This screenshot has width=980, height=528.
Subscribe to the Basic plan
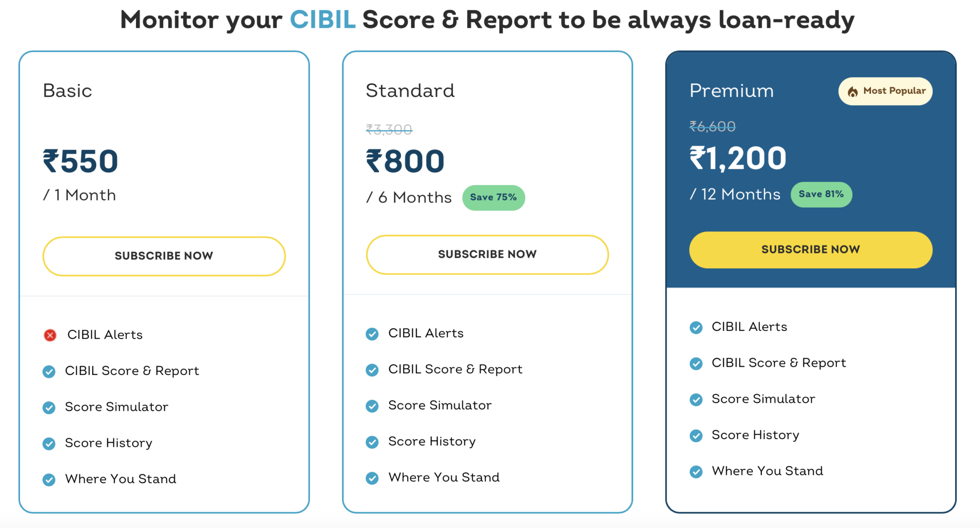[x=164, y=256]
